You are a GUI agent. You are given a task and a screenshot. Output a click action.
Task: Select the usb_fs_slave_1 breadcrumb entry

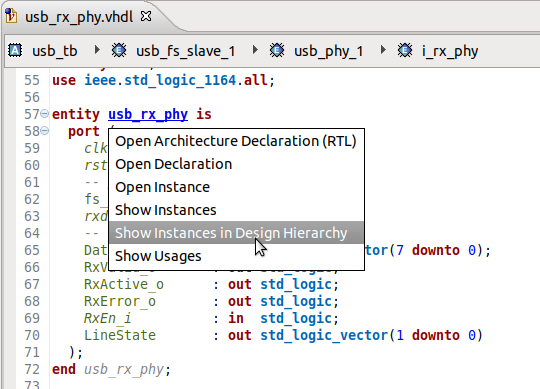coord(186,51)
